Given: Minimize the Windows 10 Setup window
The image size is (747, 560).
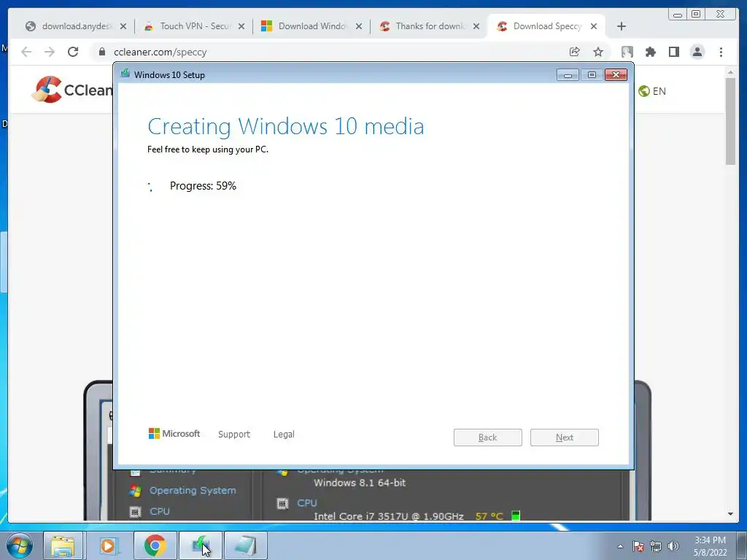Looking at the screenshot, I should coord(568,75).
